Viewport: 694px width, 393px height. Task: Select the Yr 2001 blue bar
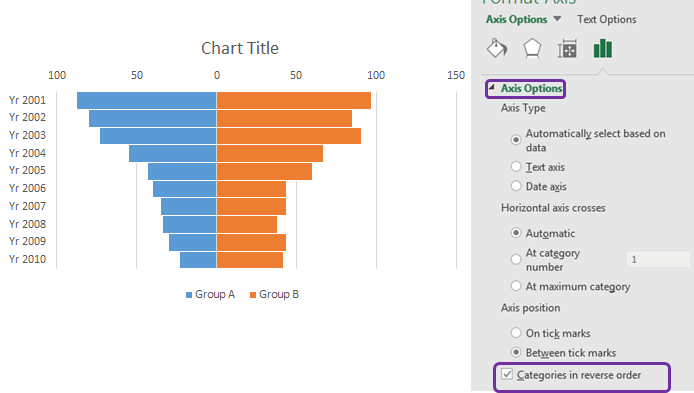pos(147,100)
